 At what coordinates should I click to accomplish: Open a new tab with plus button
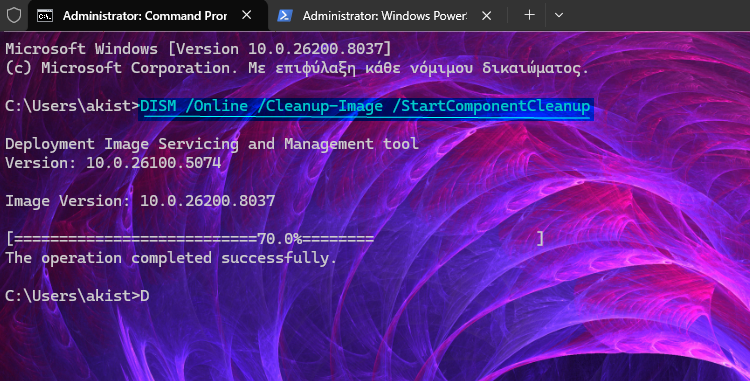point(529,15)
